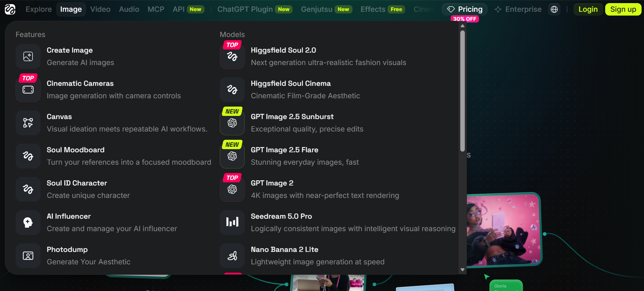Open the Effects menu item
This screenshot has width=644, height=291.
point(383,9)
